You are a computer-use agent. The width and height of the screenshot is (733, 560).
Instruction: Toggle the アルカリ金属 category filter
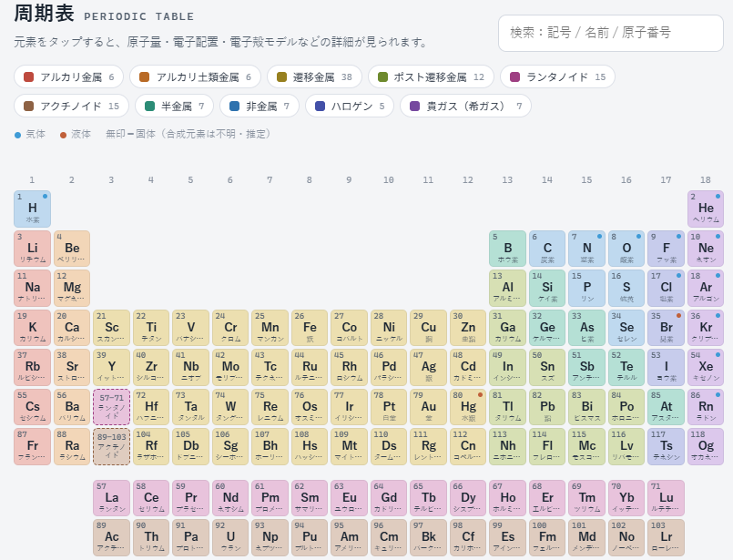tap(68, 76)
